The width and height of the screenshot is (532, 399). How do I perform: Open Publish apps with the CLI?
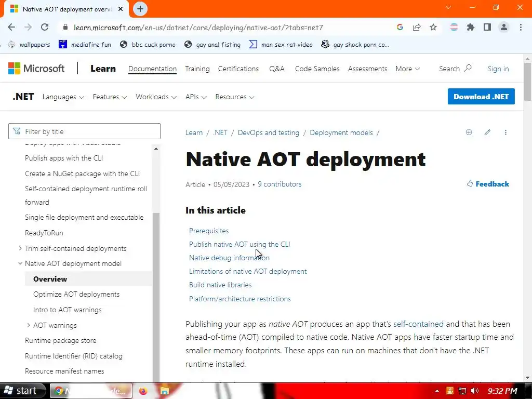coord(64,158)
